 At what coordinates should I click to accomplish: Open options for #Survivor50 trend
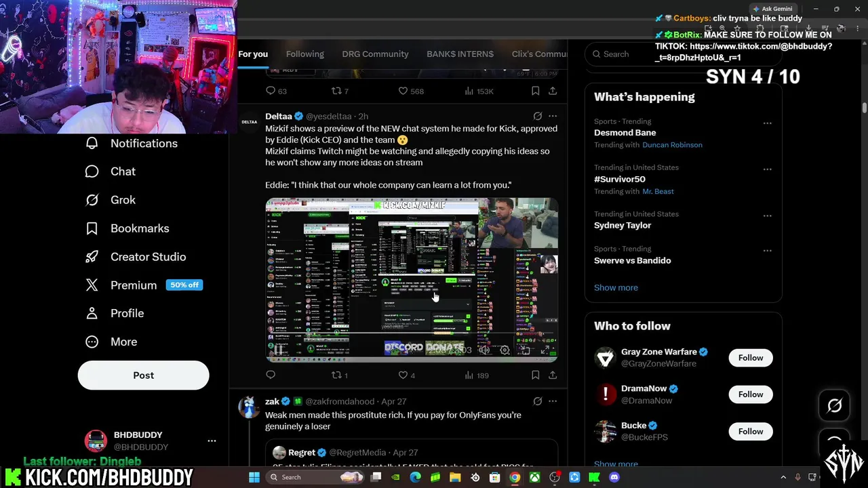point(767,169)
